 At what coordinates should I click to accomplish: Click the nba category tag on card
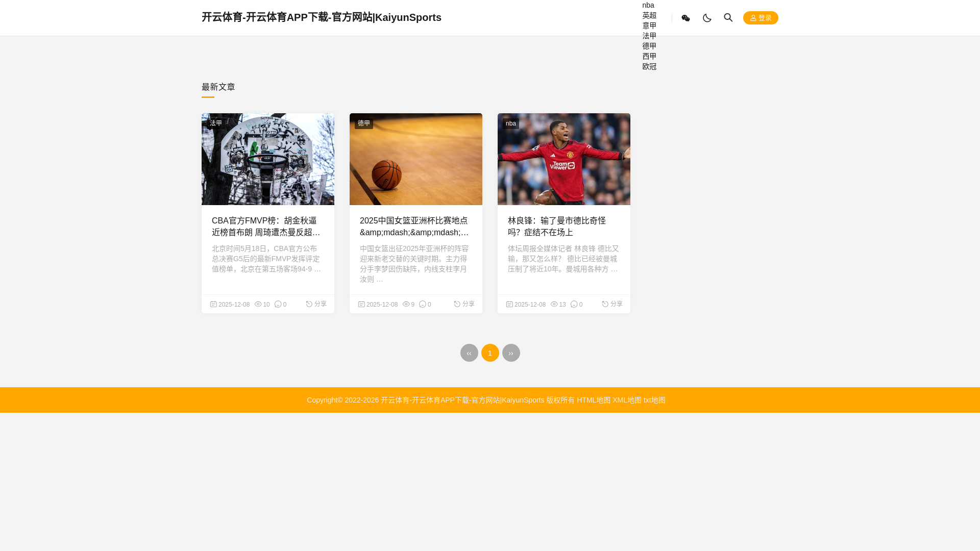pyautogui.click(x=511, y=123)
